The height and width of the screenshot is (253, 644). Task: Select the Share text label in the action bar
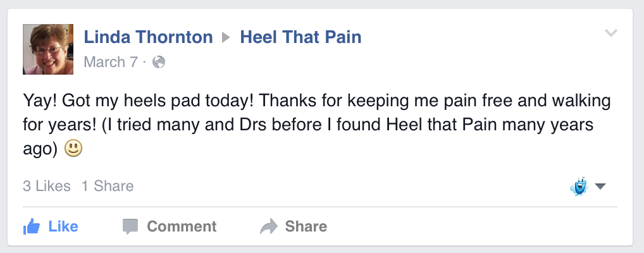point(306,226)
